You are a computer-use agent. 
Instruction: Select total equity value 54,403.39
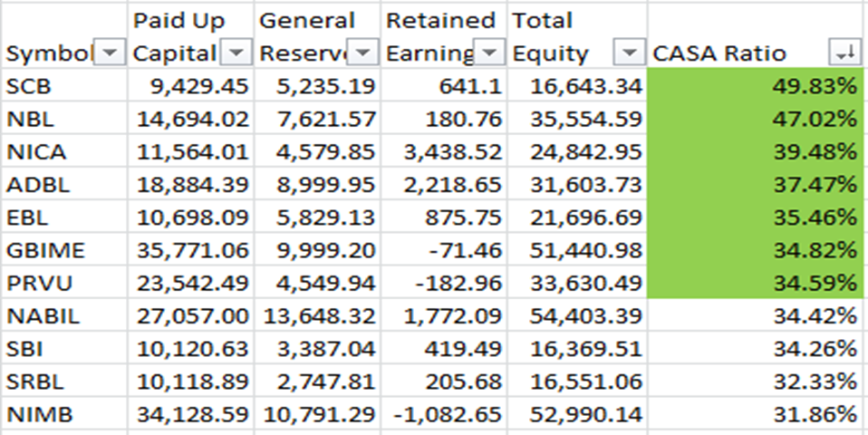point(577,316)
